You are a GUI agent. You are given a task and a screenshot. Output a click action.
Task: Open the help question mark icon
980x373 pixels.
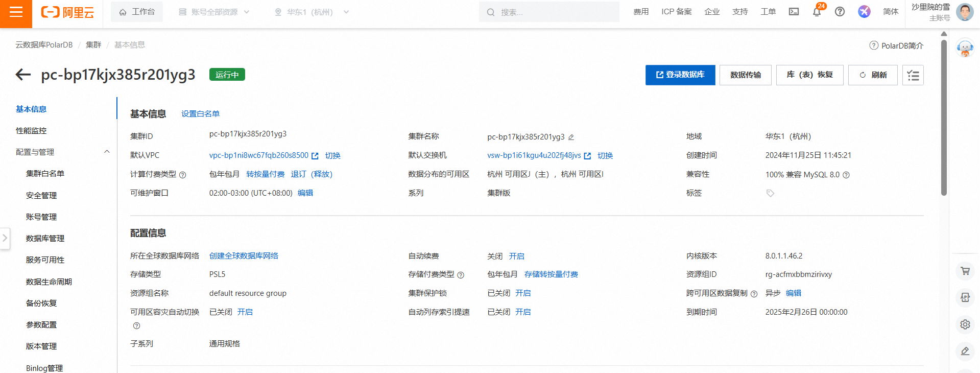pyautogui.click(x=840, y=12)
